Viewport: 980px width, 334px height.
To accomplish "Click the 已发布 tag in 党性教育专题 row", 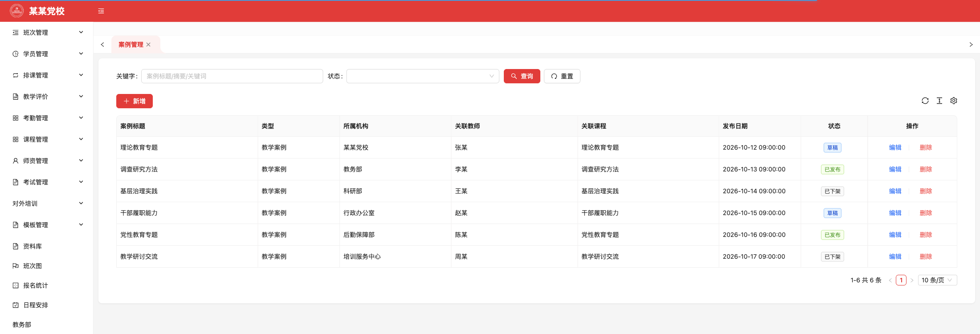I will tap(833, 235).
